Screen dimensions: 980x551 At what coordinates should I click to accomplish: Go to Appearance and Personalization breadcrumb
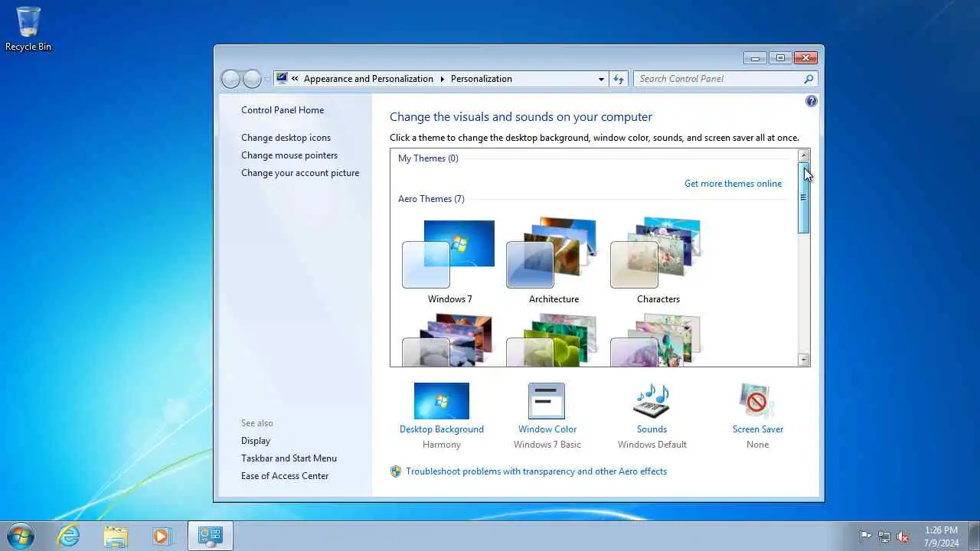click(368, 79)
